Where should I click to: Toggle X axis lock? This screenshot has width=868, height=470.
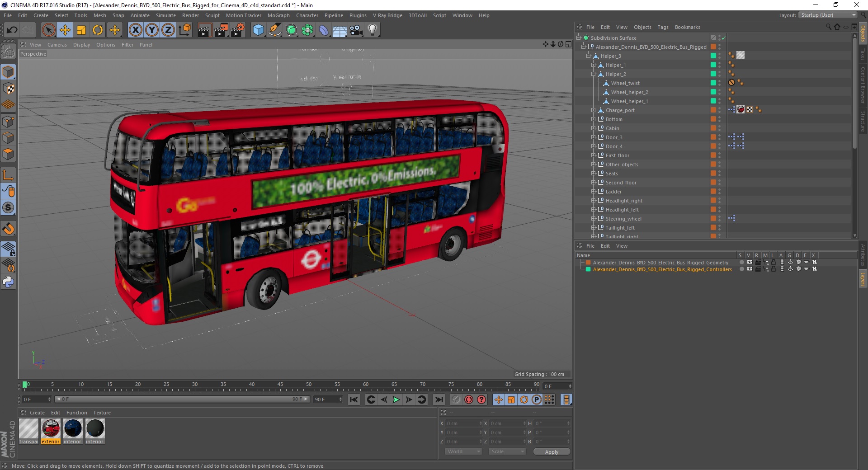pos(135,30)
